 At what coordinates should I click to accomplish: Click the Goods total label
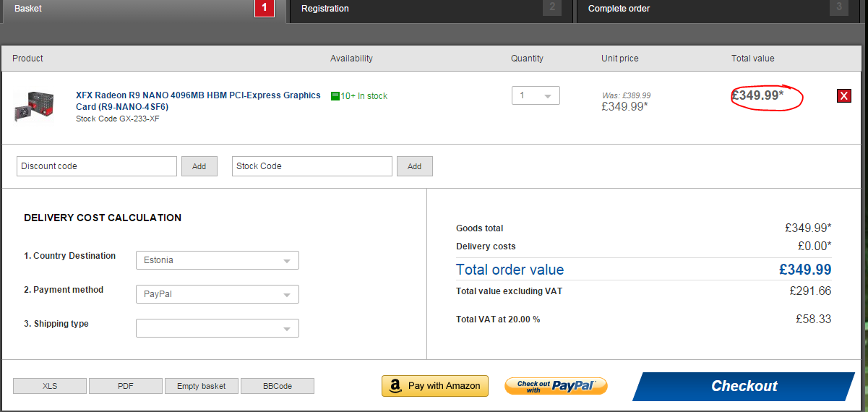coord(479,228)
